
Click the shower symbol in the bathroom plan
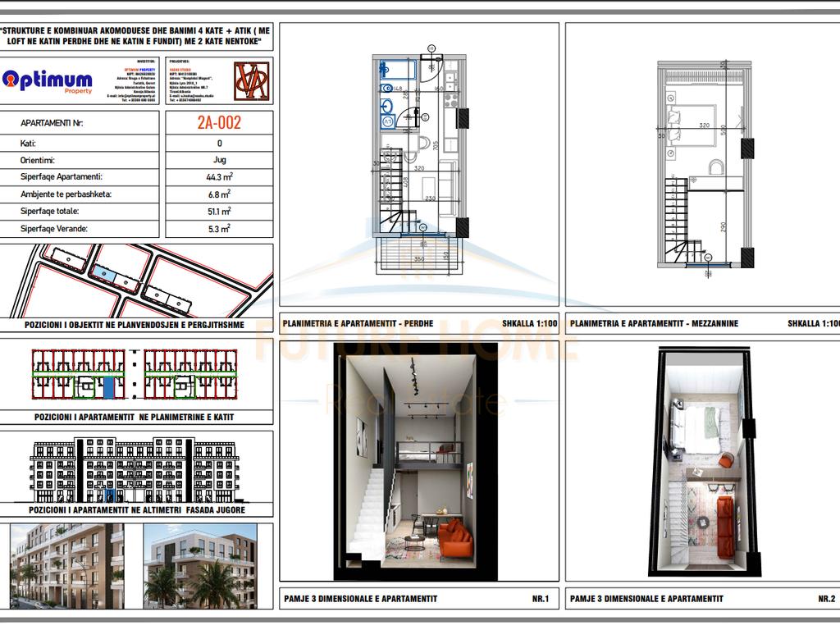point(398,69)
